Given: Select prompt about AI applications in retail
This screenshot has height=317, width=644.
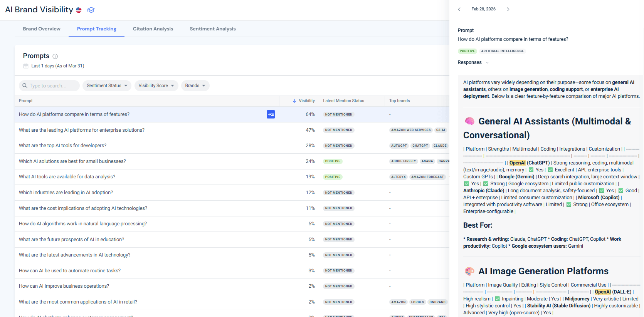Looking at the screenshot, I should point(78,302).
